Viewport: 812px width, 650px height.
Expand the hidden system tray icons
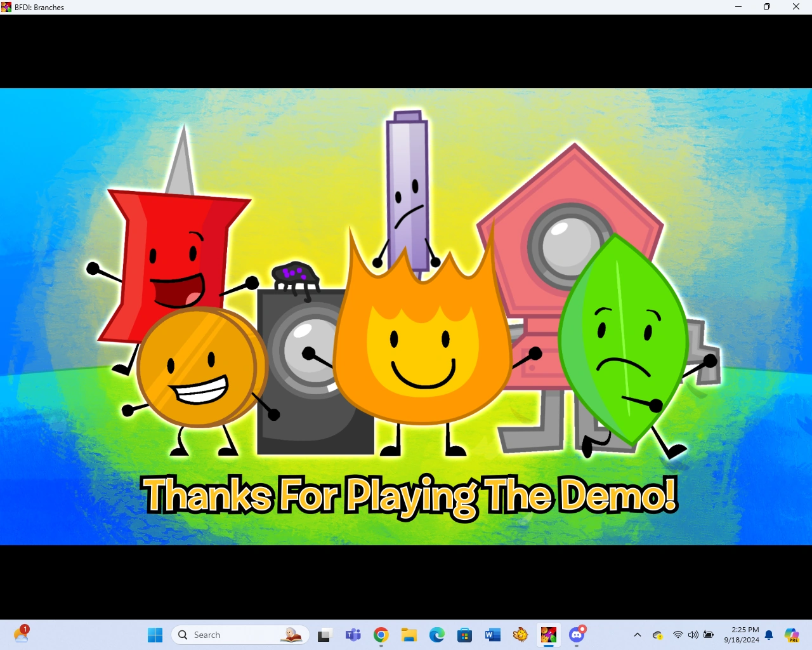pos(637,634)
